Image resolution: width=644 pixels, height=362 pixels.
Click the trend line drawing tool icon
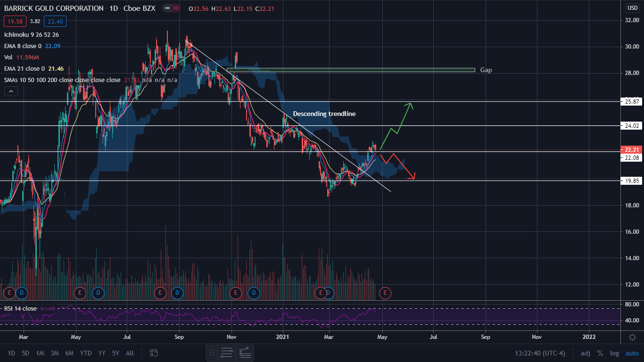coord(245,352)
